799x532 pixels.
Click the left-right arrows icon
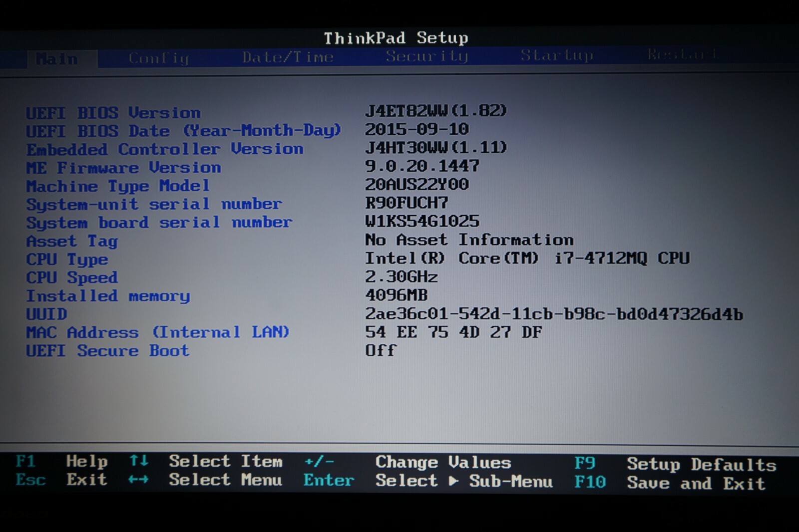(139, 480)
